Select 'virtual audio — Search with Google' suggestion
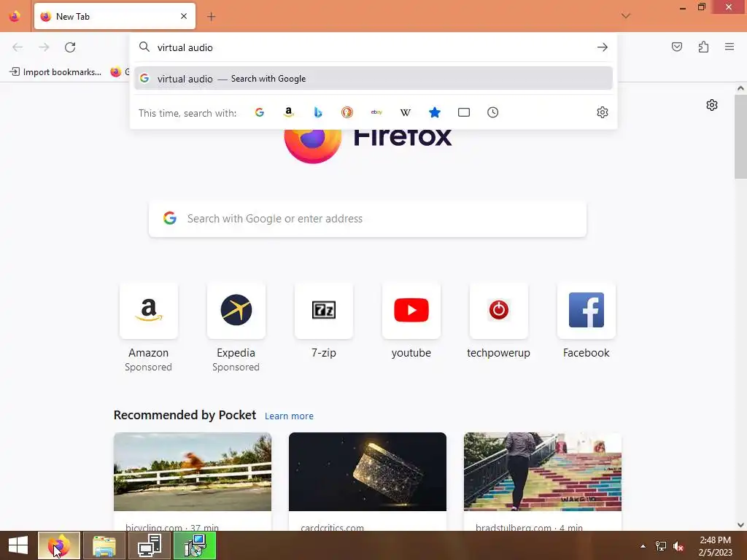The image size is (747, 560). [373, 79]
